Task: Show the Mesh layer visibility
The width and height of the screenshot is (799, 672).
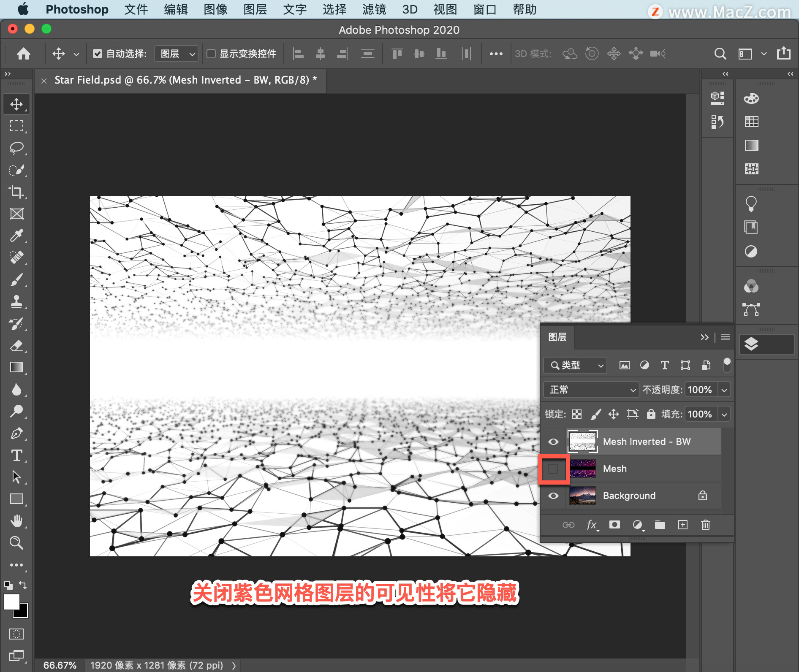Action: pyautogui.click(x=553, y=469)
